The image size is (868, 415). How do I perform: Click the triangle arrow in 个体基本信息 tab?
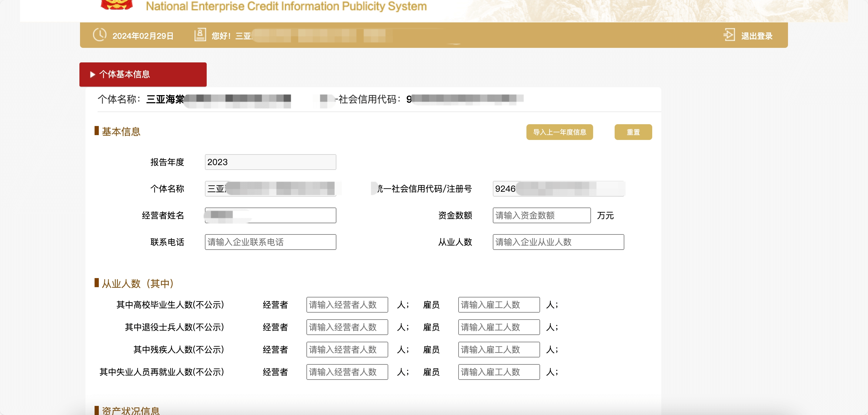click(x=92, y=75)
